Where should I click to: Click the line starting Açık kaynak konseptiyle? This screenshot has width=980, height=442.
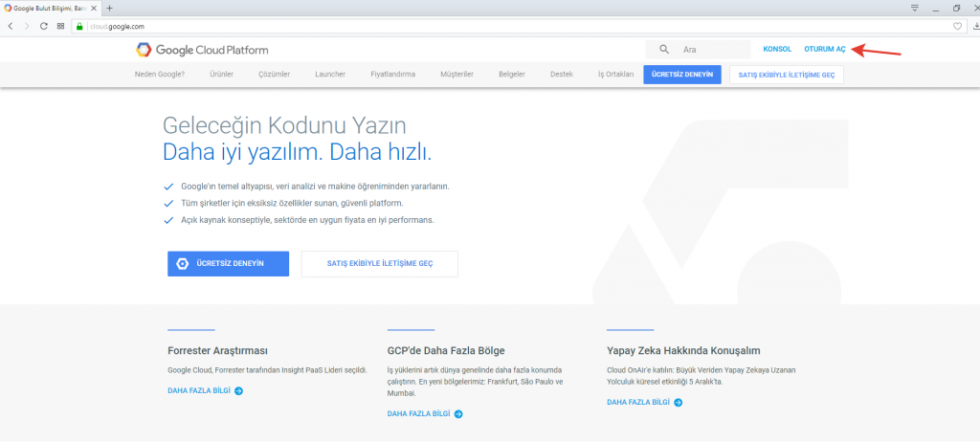pyautogui.click(x=307, y=220)
